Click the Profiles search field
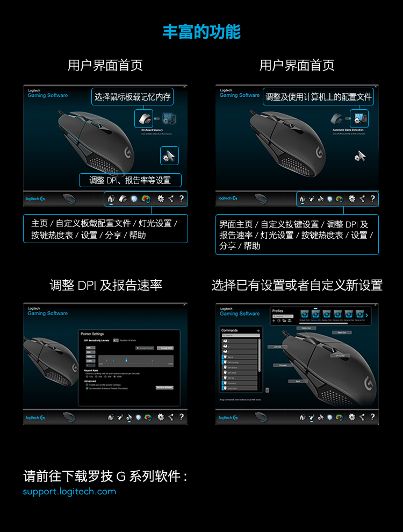403x532 pixels. point(283,316)
